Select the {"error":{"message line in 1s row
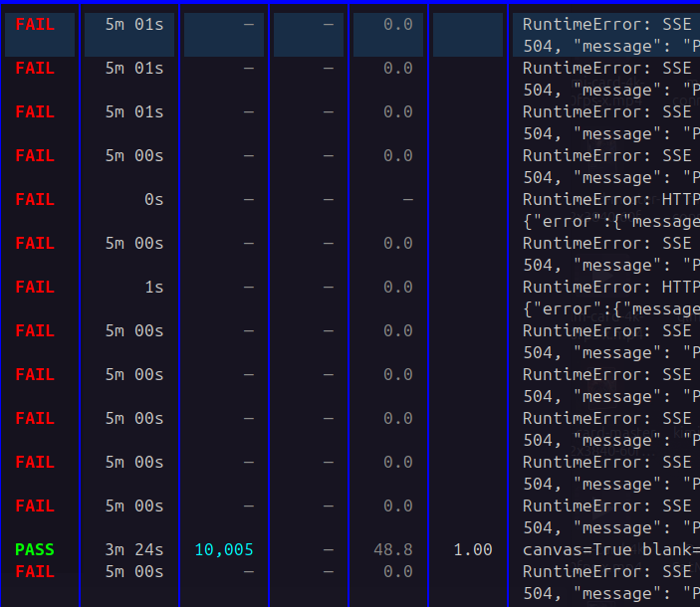This screenshot has width=700, height=607. point(611,308)
